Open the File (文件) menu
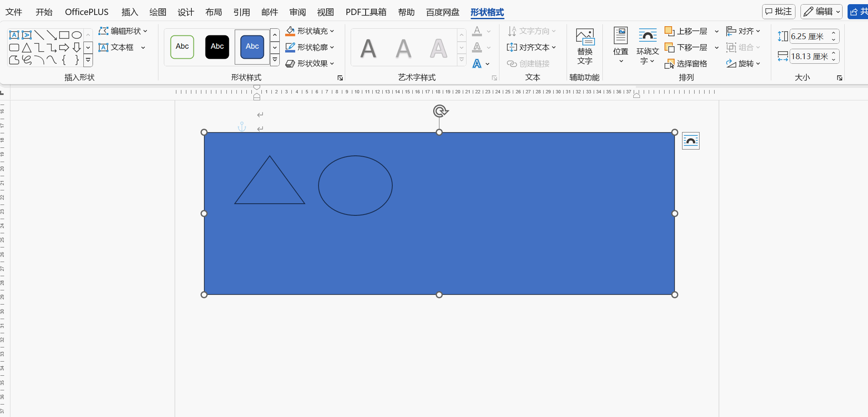This screenshot has height=417, width=868. click(x=14, y=12)
